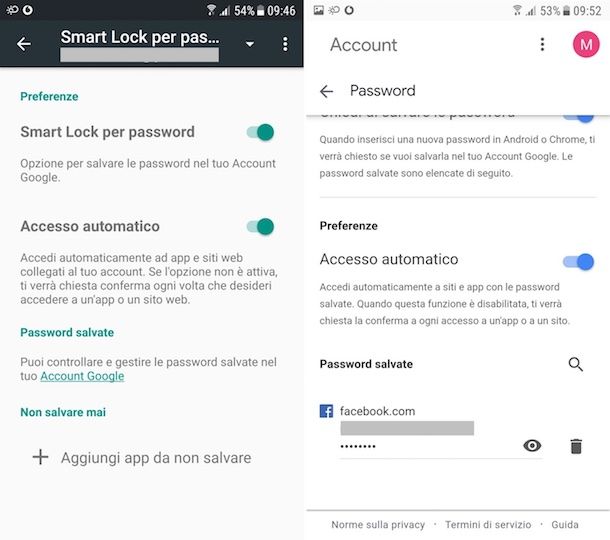610x540 pixels.
Task: Open the three-dot menu next to Account
Action: click(542, 44)
